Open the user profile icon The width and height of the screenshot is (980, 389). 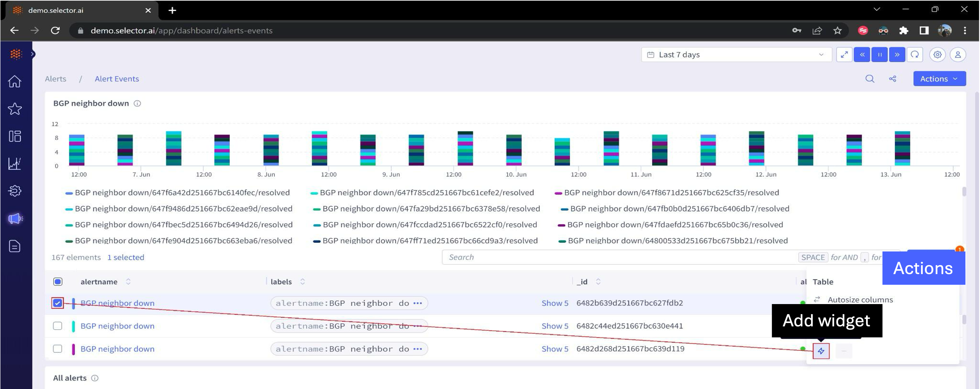coord(958,55)
